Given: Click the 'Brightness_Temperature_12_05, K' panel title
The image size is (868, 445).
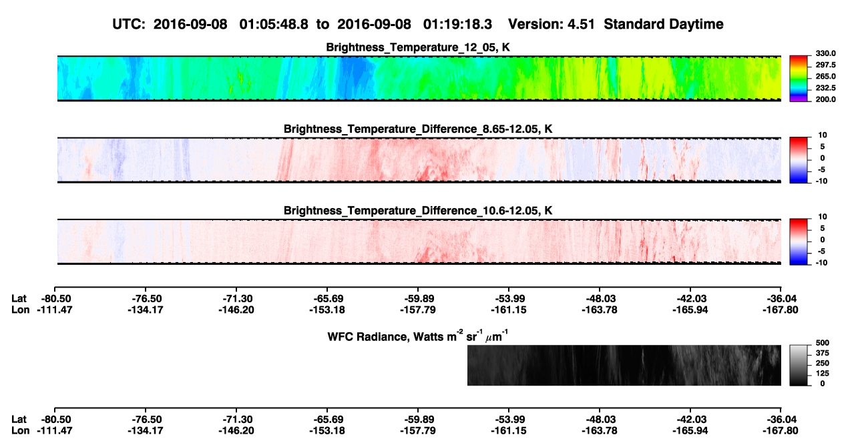Looking at the screenshot, I should point(419,47).
